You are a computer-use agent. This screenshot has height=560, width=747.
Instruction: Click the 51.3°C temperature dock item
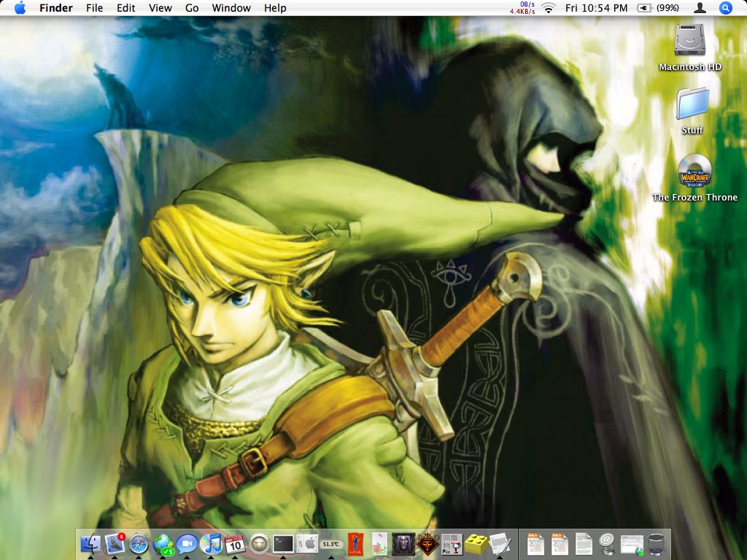click(331, 544)
